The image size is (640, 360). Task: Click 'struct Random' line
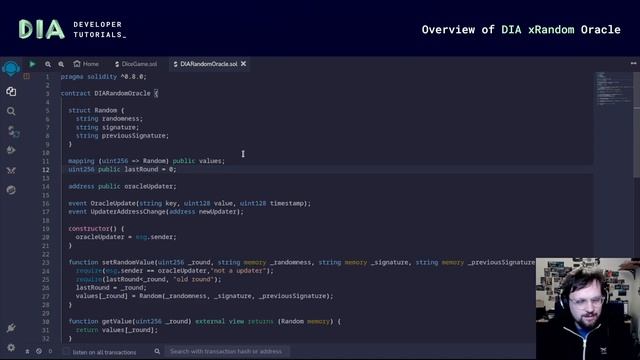(96, 110)
